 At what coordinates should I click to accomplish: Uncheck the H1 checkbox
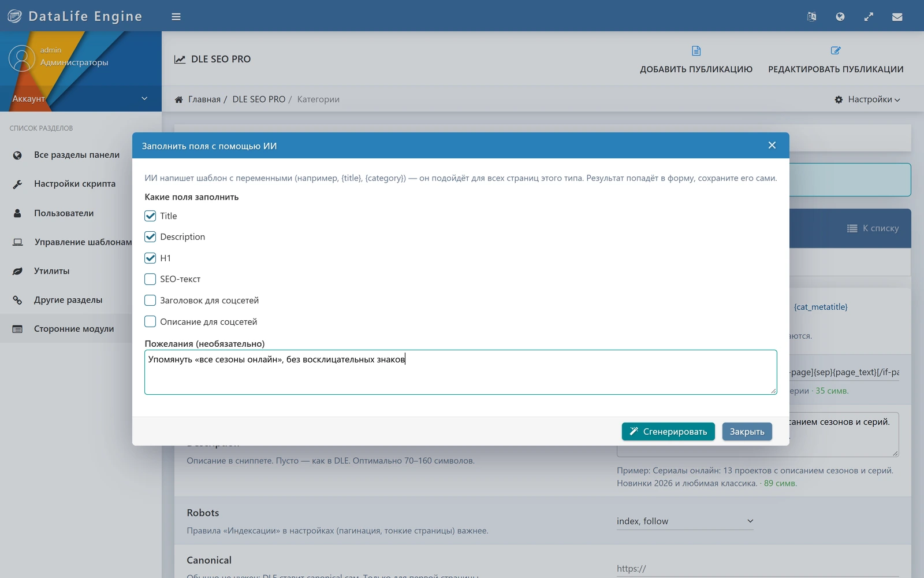pos(150,258)
